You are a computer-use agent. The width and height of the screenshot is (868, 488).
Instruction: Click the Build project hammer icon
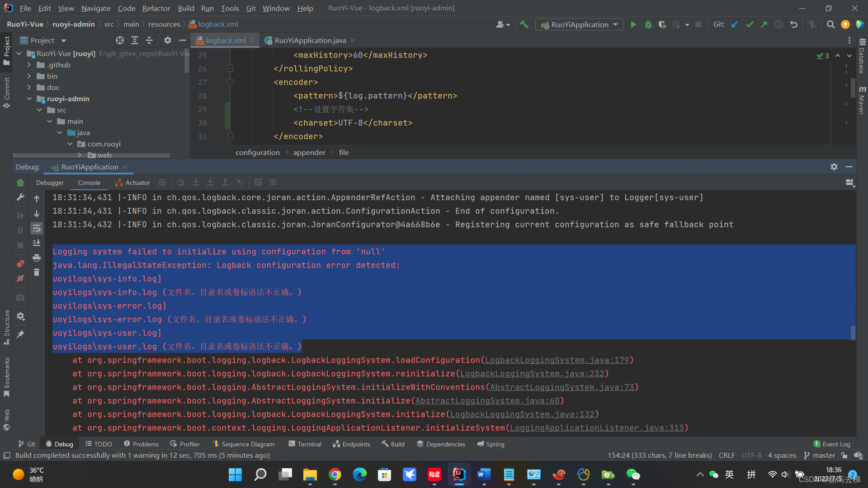point(524,24)
